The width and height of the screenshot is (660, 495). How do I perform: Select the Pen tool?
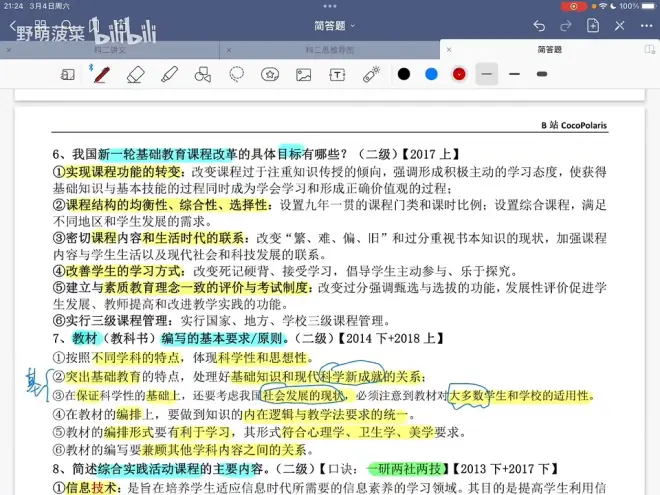pyautogui.click(x=101, y=74)
